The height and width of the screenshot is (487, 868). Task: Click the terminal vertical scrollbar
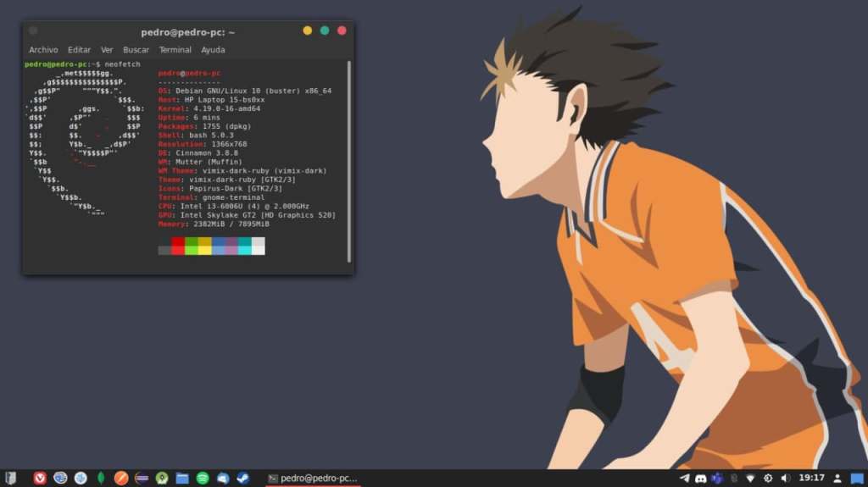(x=348, y=161)
